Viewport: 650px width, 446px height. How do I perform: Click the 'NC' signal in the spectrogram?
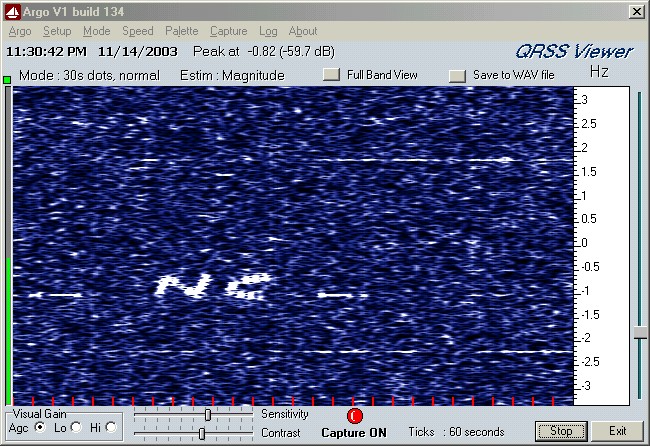pyautogui.click(x=213, y=286)
